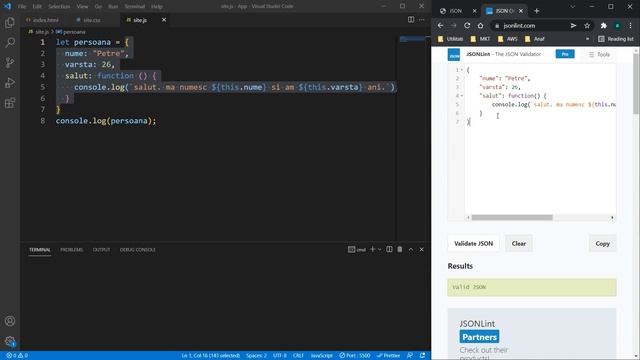Viewport: 640px width, 360px height.
Task: Share this page from the address bar
Action: coord(573,25)
